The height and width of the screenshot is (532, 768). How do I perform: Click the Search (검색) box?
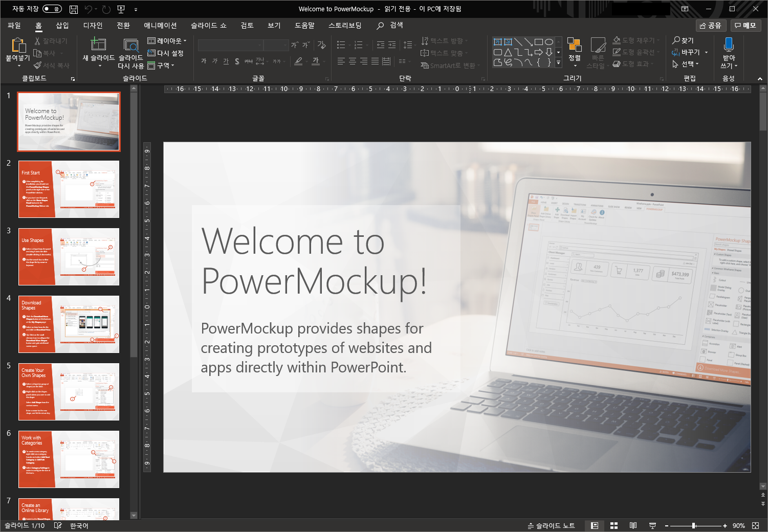click(390, 25)
